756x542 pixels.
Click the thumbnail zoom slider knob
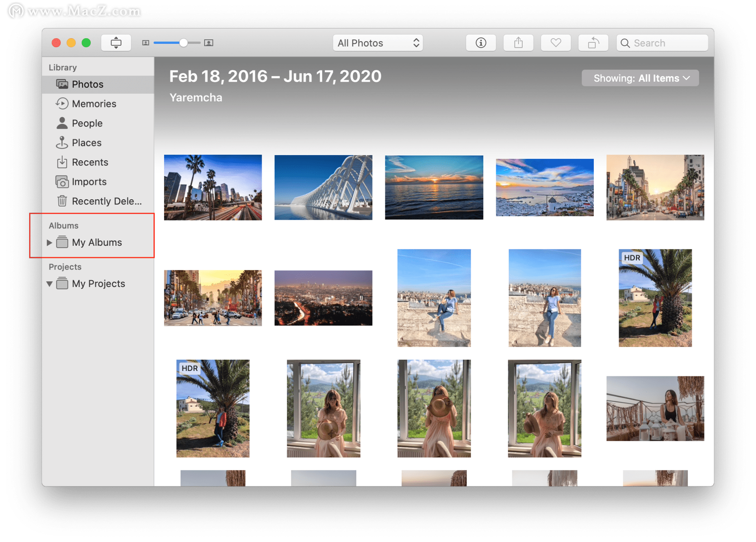click(183, 43)
